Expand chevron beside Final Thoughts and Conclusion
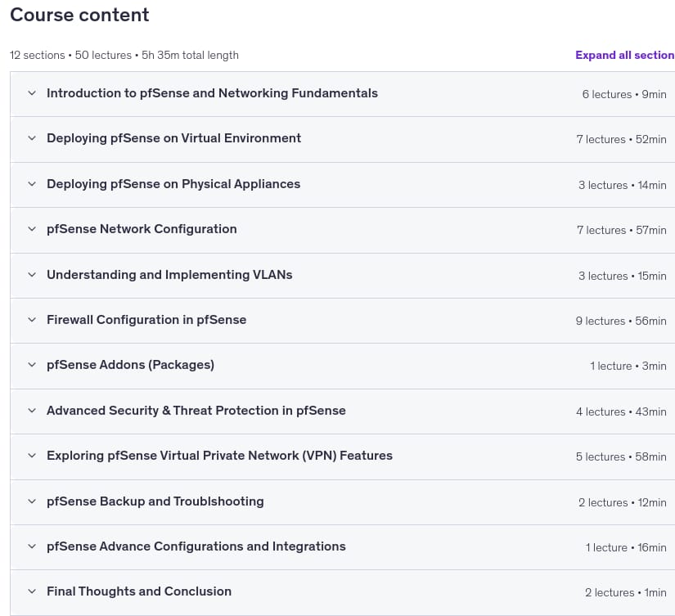675x616 pixels. [x=32, y=591]
